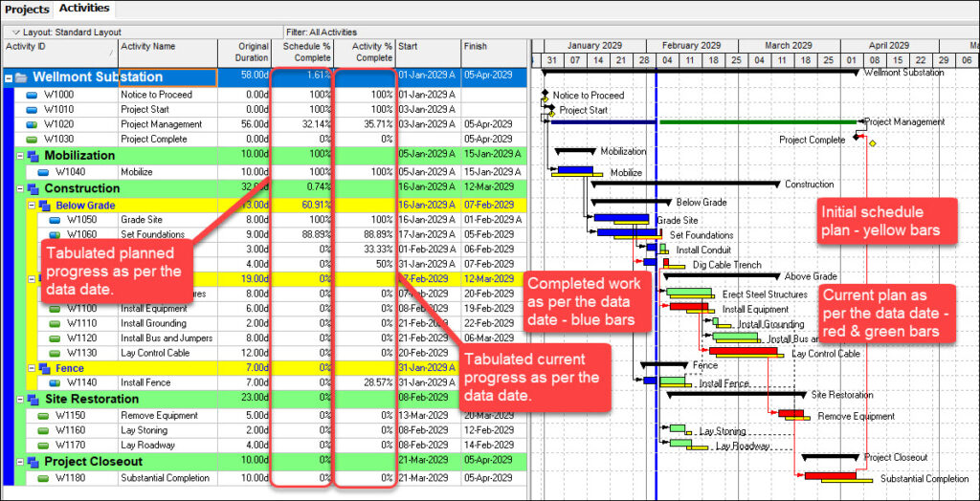The width and height of the screenshot is (980, 501).
Task: Switch to the Projects tab
Action: (x=26, y=9)
